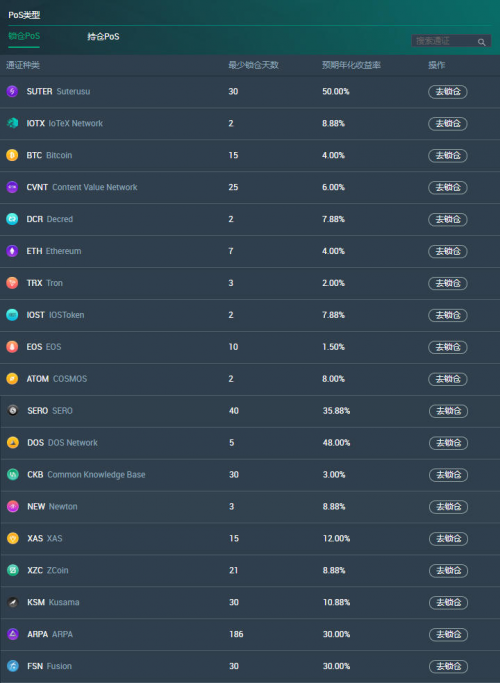Click 去锁仓 button for SUTER

tap(448, 92)
